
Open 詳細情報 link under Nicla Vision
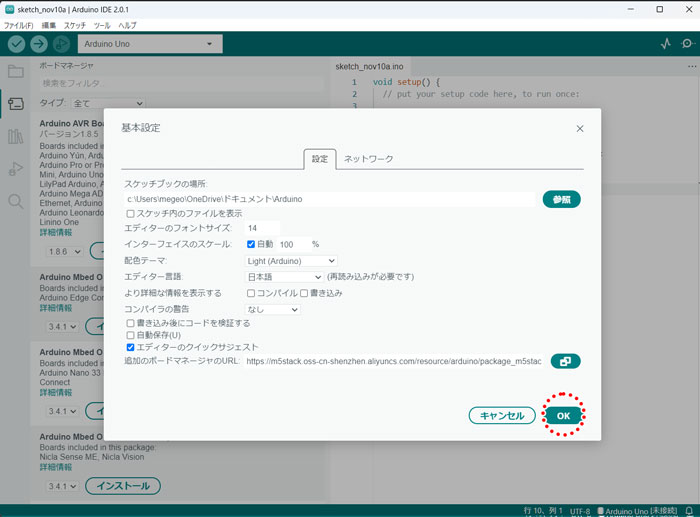(56, 467)
